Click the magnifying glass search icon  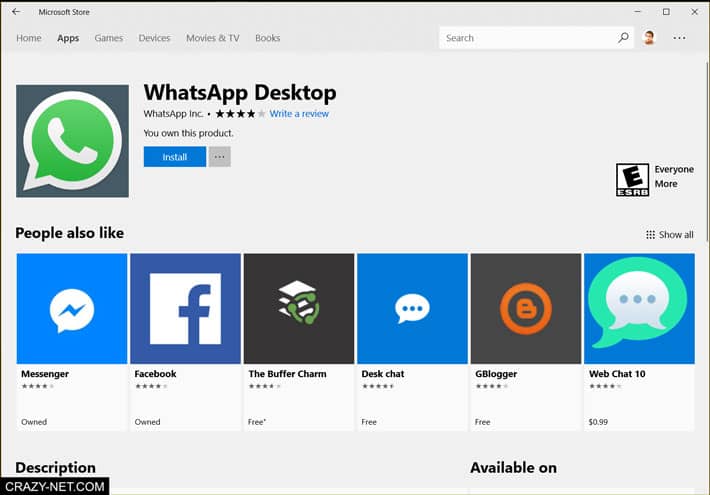[x=624, y=38]
